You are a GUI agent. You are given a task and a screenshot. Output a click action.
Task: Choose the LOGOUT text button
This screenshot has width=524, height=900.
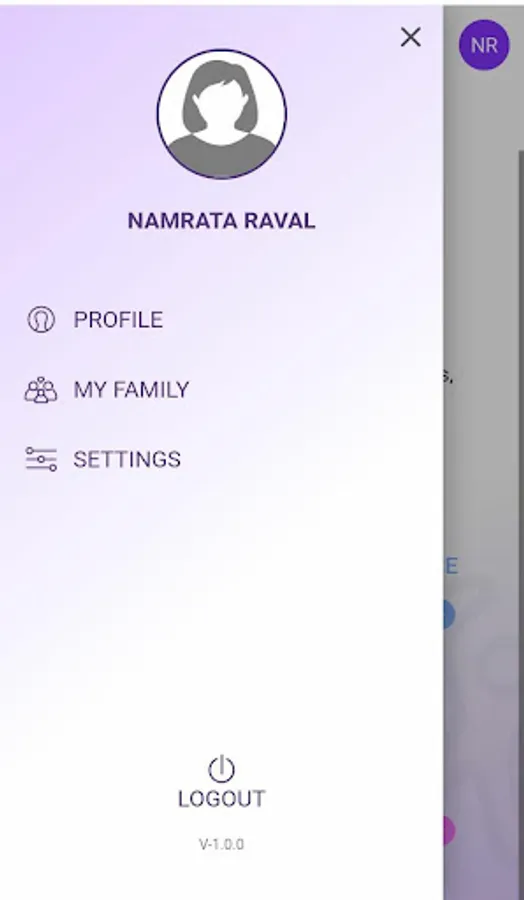tap(222, 799)
